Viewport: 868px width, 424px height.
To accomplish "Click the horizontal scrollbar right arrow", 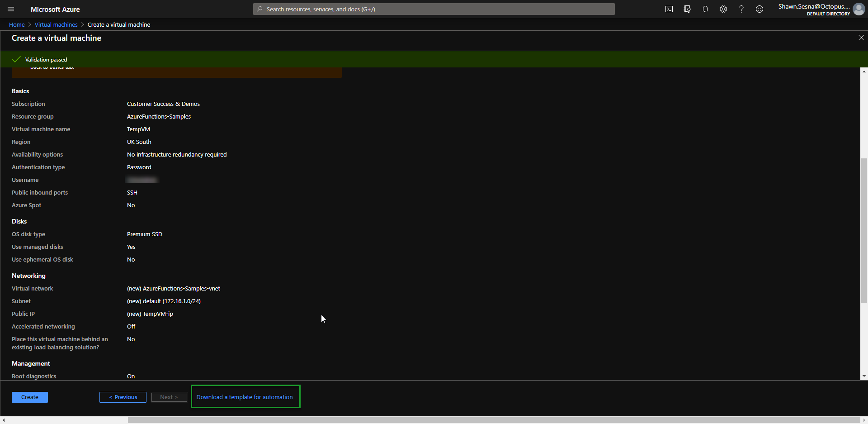I will pos(864,420).
